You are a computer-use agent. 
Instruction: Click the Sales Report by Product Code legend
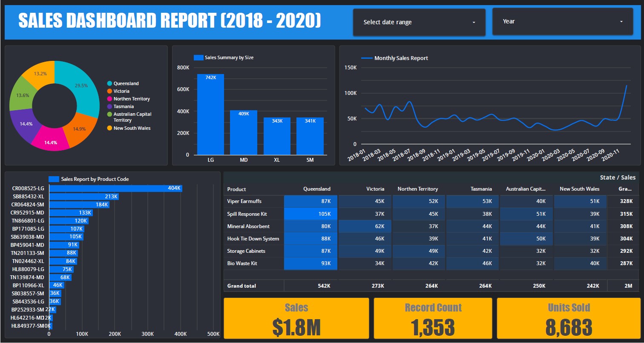click(89, 179)
